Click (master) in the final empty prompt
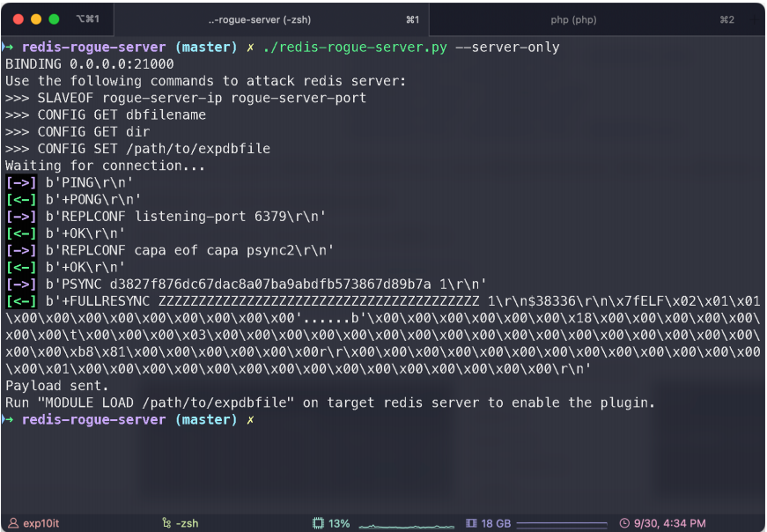Screen dimensions: 767x532 pyautogui.click(x=206, y=420)
